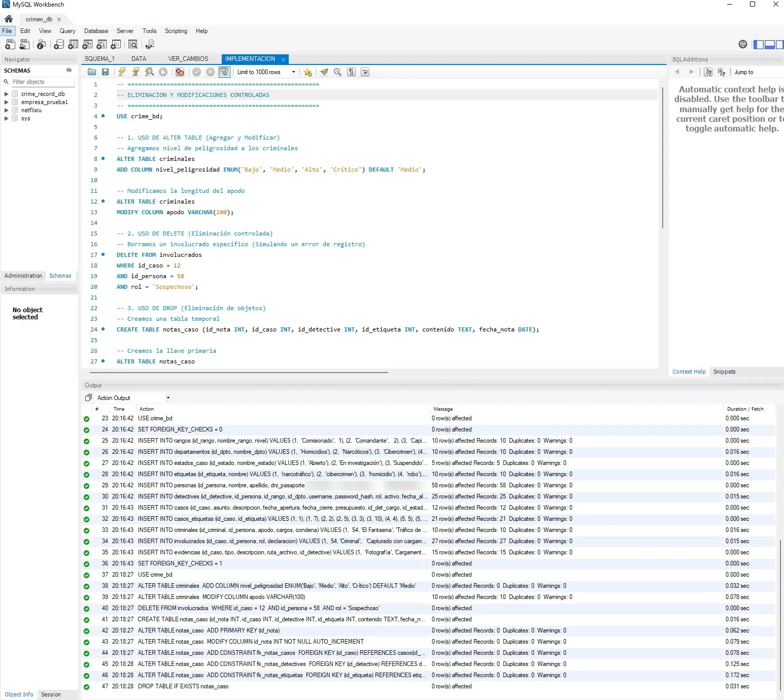Switch to the Snippets tab
The width and height of the screenshot is (784, 700).
724,372
